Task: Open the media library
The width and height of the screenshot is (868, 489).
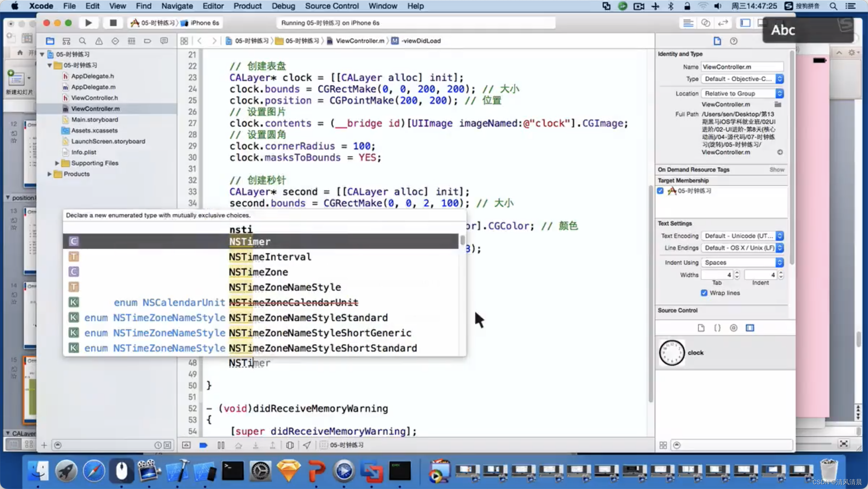Action: point(750,328)
